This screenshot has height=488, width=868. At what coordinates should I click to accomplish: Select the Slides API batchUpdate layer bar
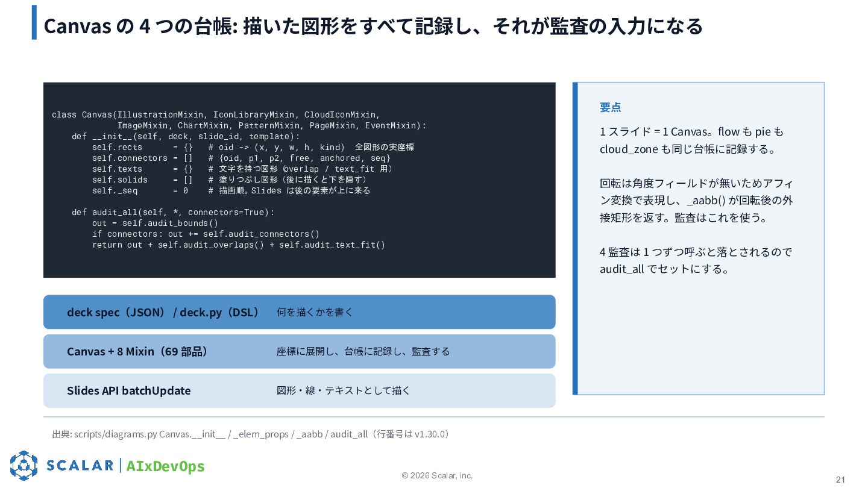click(x=299, y=390)
